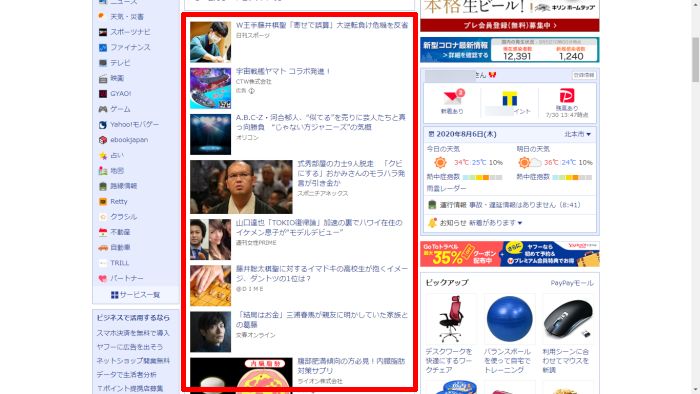
Task: Click the black mouse product thumbnail
Action: pos(568,319)
